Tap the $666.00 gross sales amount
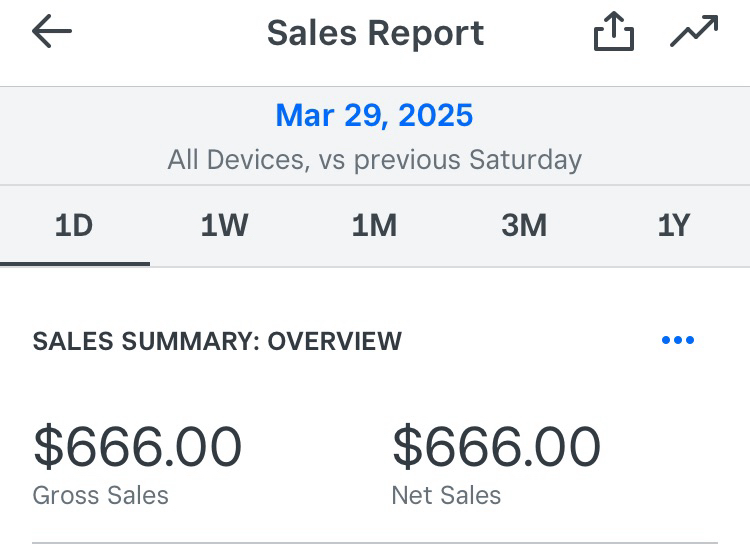 (x=137, y=446)
